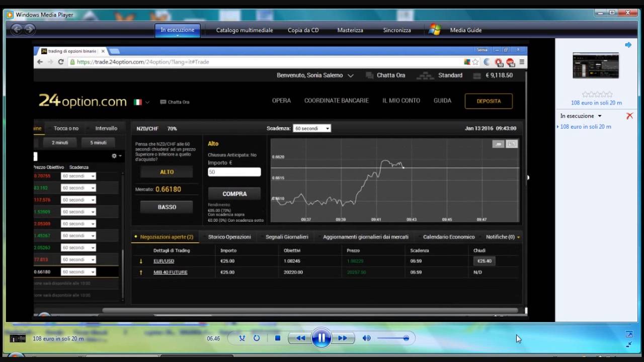644x362 pixels.
Task: Reload the 24option page
Action: (61, 62)
